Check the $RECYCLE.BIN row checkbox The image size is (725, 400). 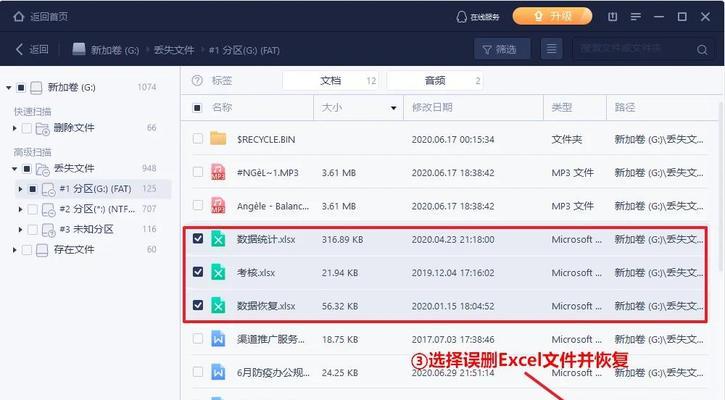point(197,138)
